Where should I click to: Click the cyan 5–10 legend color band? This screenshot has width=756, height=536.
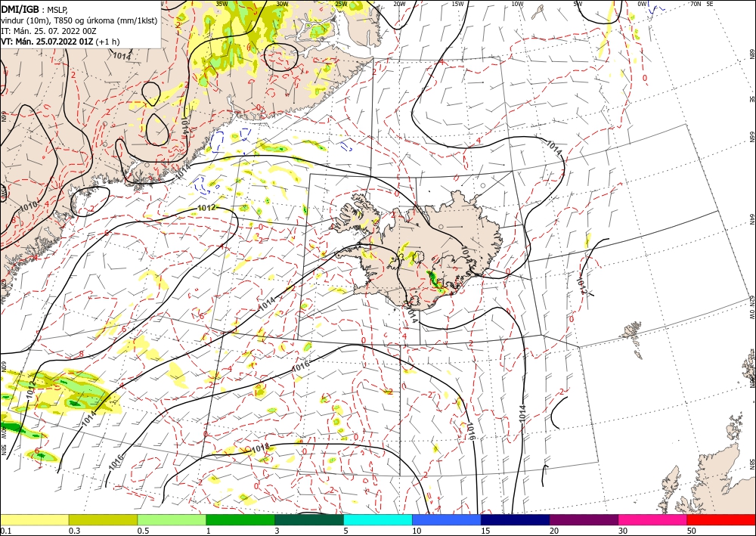[x=378, y=520]
